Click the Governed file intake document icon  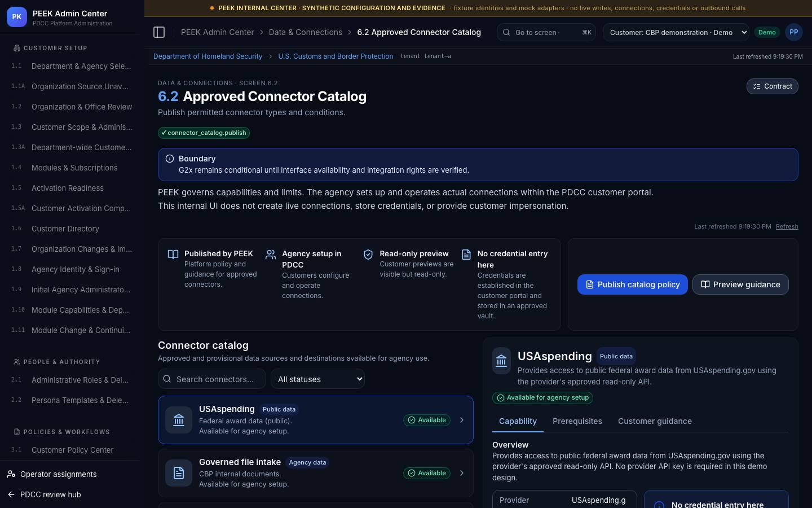(179, 473)
